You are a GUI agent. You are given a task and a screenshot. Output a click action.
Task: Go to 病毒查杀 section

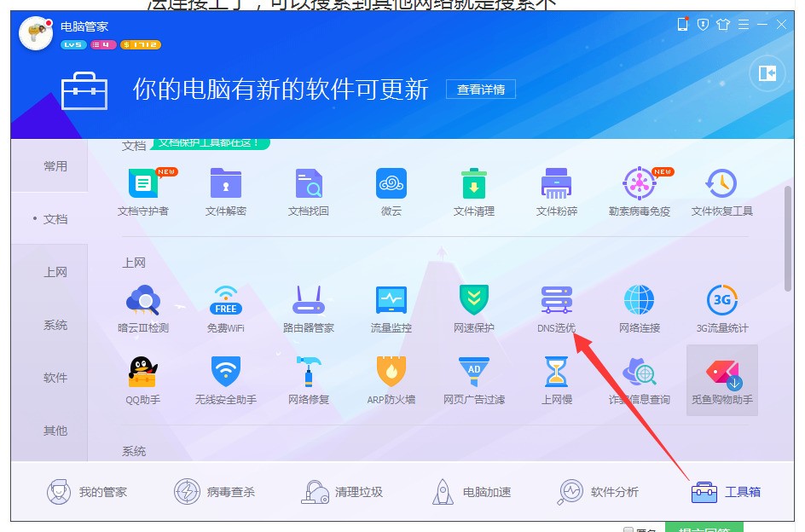(215, 492)
